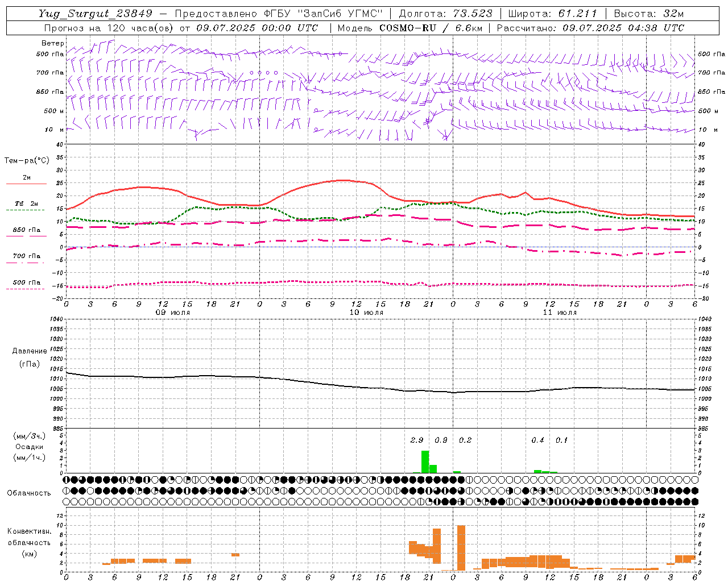Click the precipitation amount 2.9
This screenshot has height=582, width=728.
click(417, 440)
